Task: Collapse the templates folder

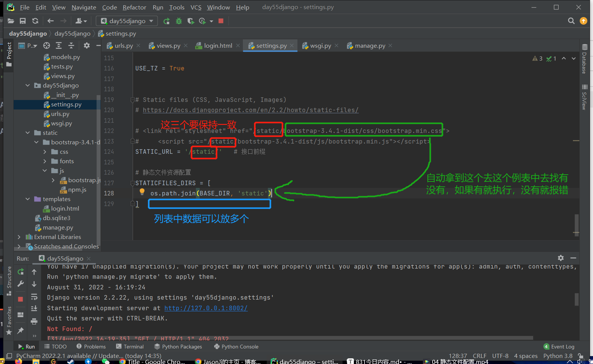Action: 28,199
